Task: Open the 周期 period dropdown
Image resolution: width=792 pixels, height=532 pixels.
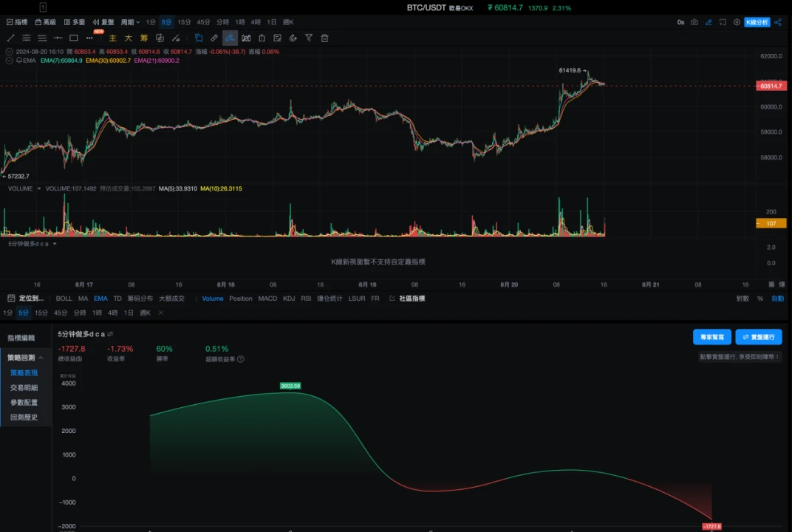Action: pos(130,22)
